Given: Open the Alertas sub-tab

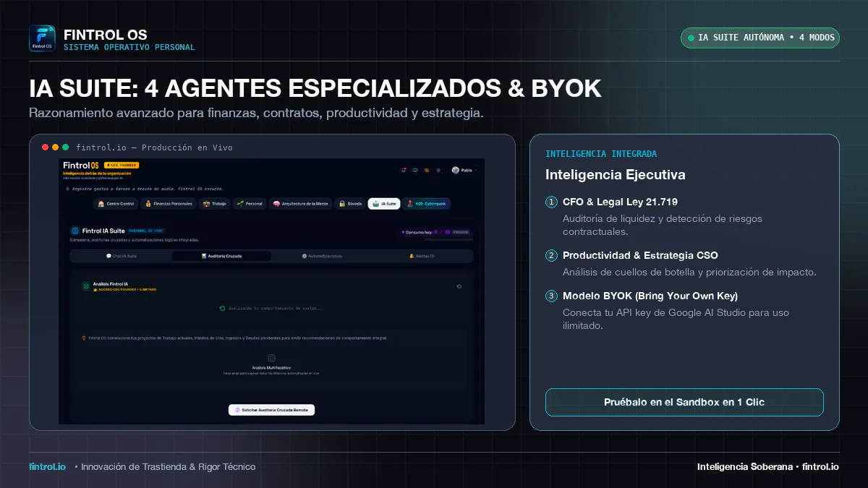Looking at the screenshot, I should tap(422, 256).
